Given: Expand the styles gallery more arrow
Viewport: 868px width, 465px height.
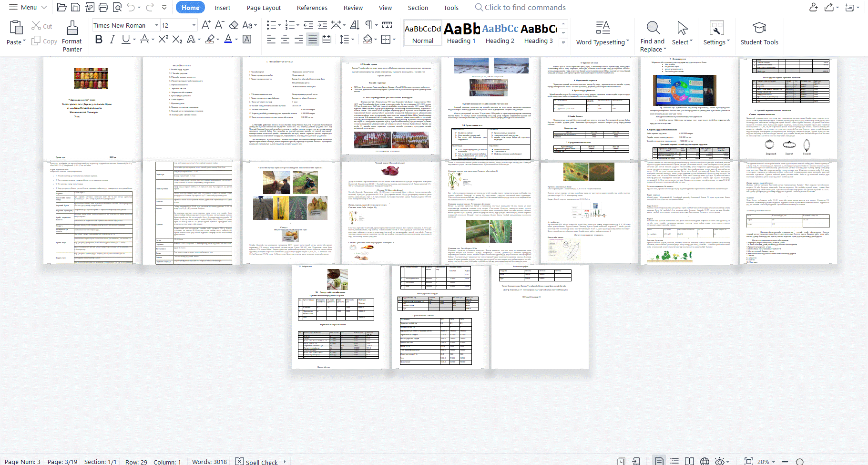Looking at the screenshot, I should click(563, 42).
